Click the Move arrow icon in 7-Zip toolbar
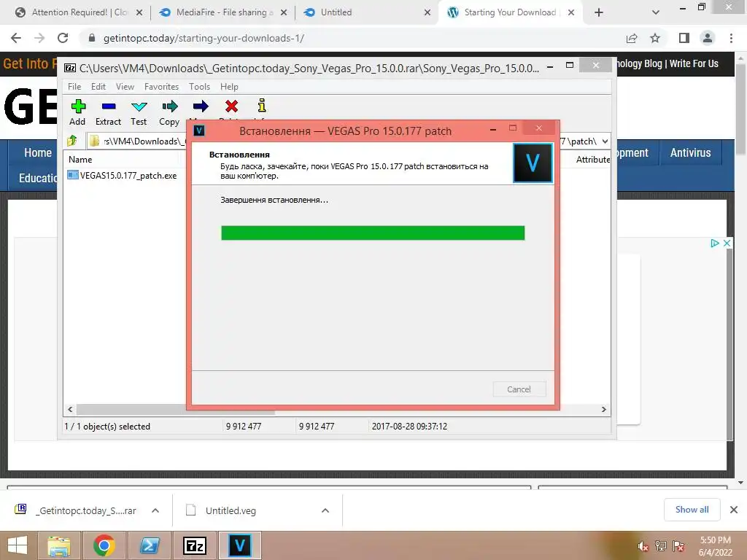 [x=201, y=106]
